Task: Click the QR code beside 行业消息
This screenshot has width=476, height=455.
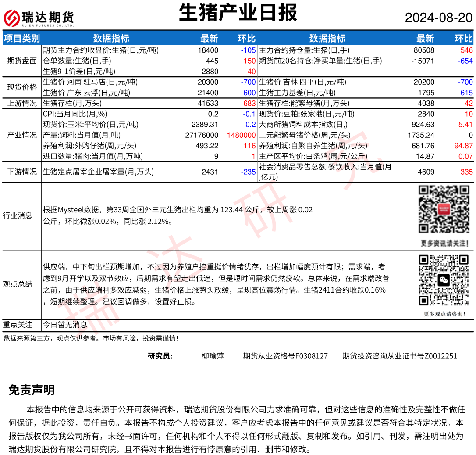Action: pyautogui.click(x=444, y=209)
